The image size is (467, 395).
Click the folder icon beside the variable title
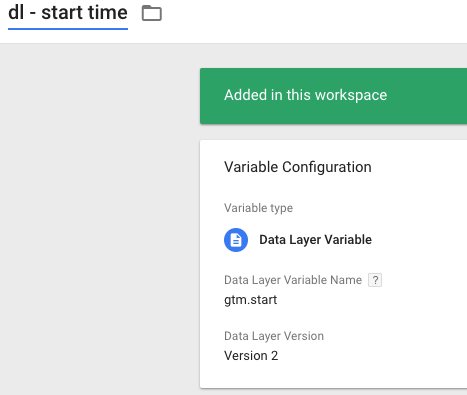(152, 13)
